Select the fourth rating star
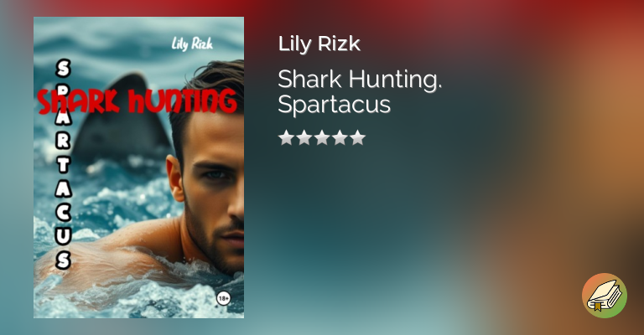Image resolution: width=644 pixels, height=335 pixels. 340,138
